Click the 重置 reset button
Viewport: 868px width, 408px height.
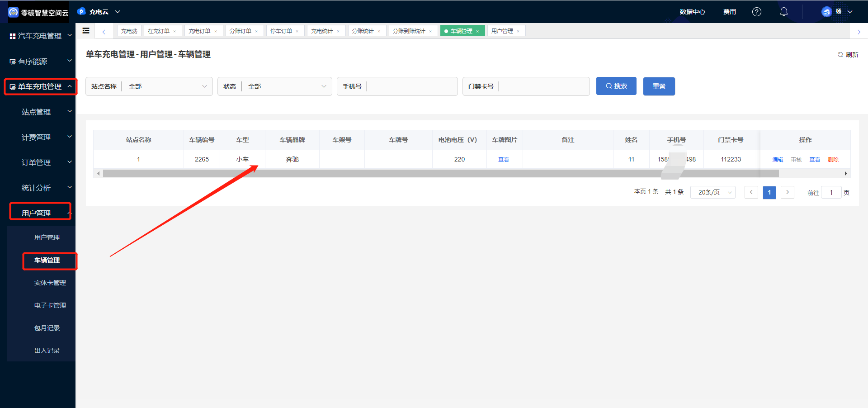[x=659, y=86]
